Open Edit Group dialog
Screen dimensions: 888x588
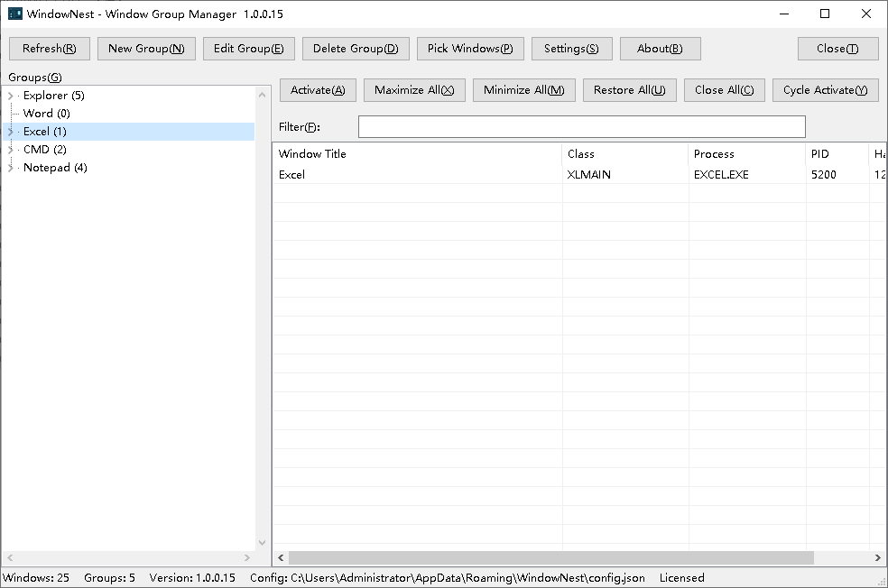[248, 49]
